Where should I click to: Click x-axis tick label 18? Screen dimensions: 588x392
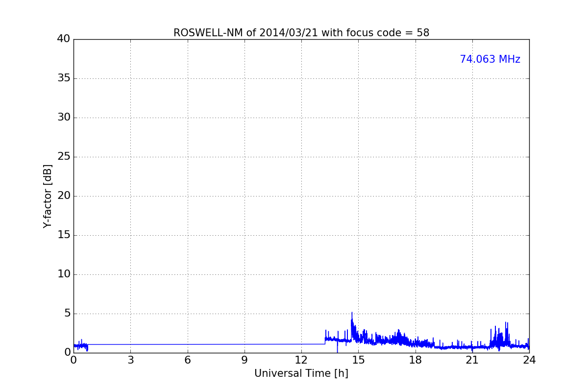click(x=416, y=360)
